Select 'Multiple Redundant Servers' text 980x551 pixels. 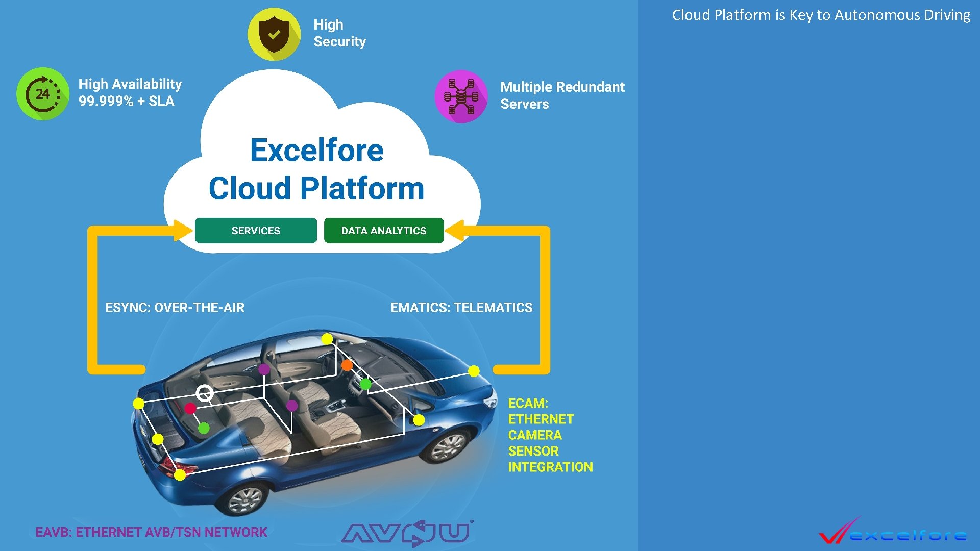point(562,95)
